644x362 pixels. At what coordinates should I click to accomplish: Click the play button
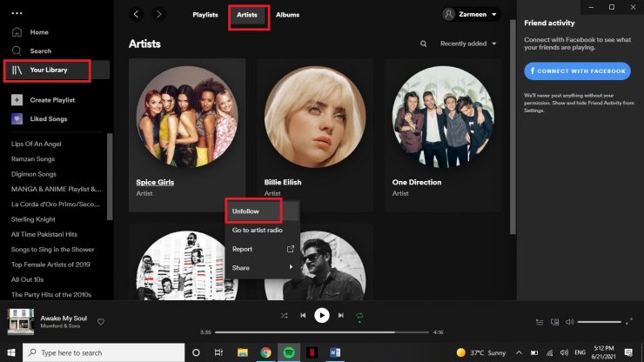pos(322,316)
